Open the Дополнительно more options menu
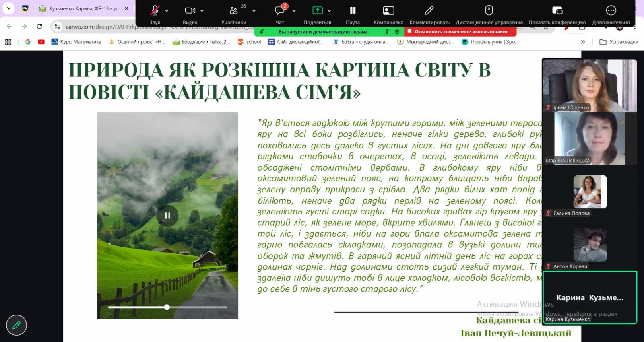 tap(611, 11)
